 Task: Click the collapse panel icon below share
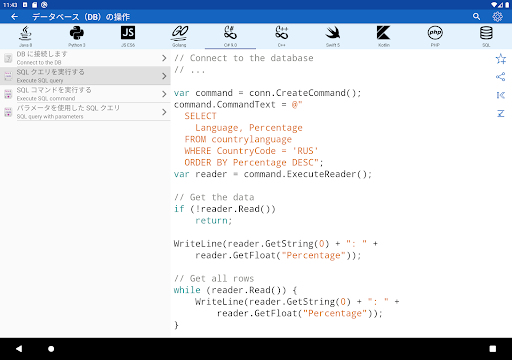501,95
